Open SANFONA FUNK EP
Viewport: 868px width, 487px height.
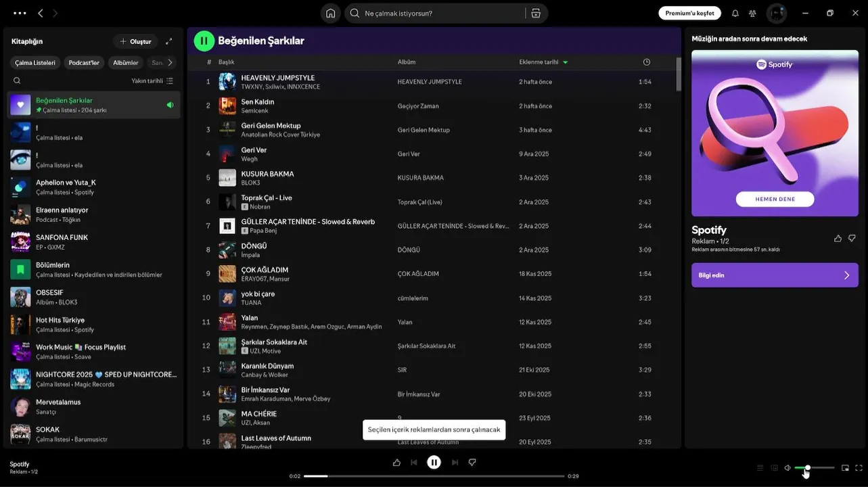[x=94, y=242]
